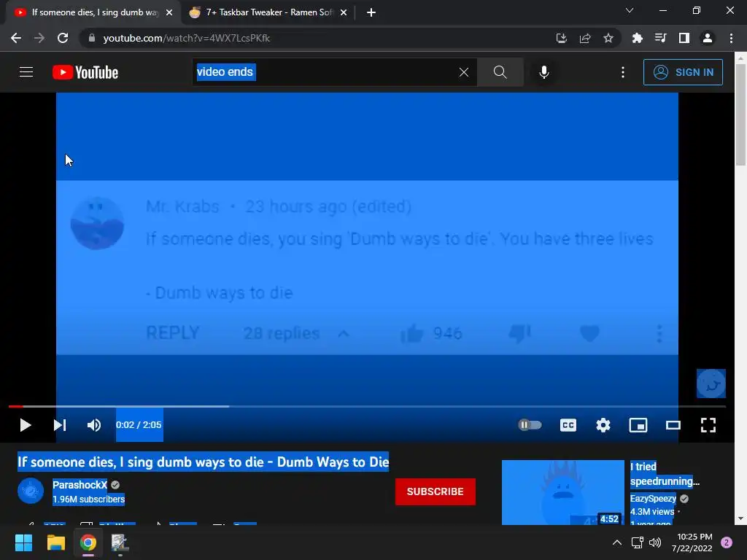Switch to miniplayer mode

[x=638, y=425]
